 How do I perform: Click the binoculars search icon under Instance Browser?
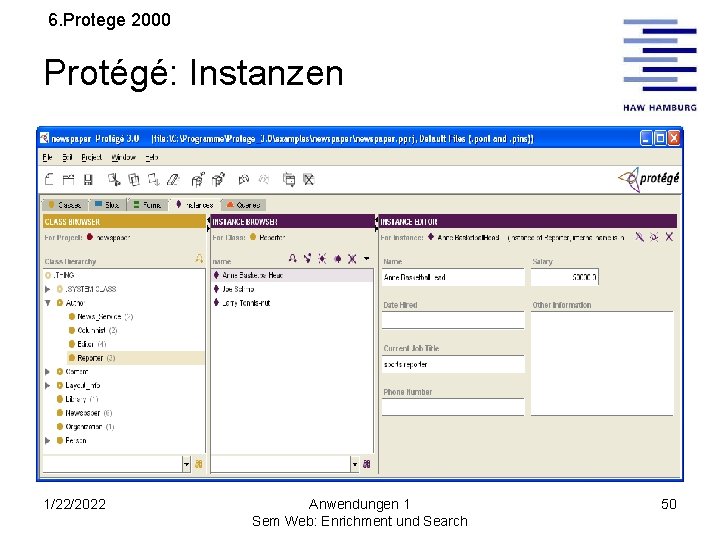(x=366, y=464)
